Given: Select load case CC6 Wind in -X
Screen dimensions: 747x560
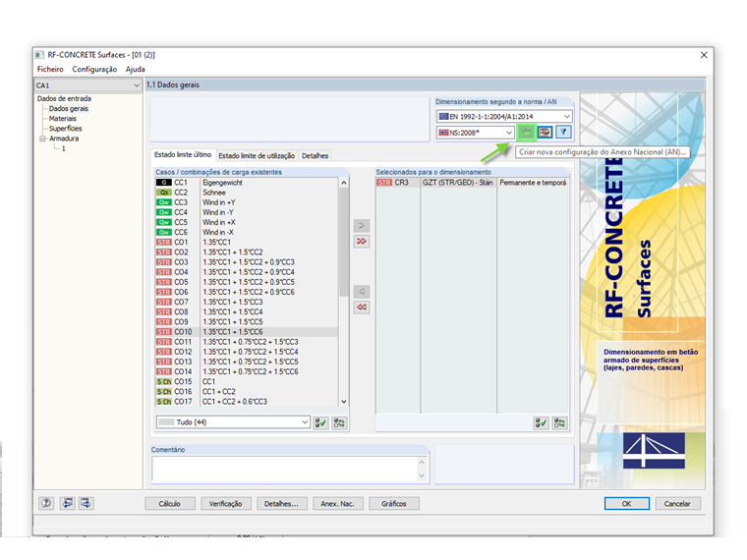Looking at the screenshot, I should tap(247, 233).
